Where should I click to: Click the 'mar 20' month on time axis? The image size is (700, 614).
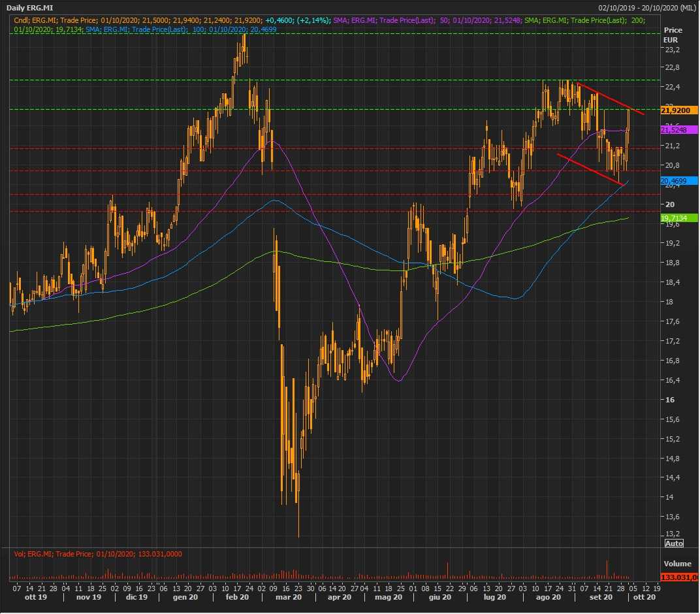pyautogui.click(x=288, y=597)
